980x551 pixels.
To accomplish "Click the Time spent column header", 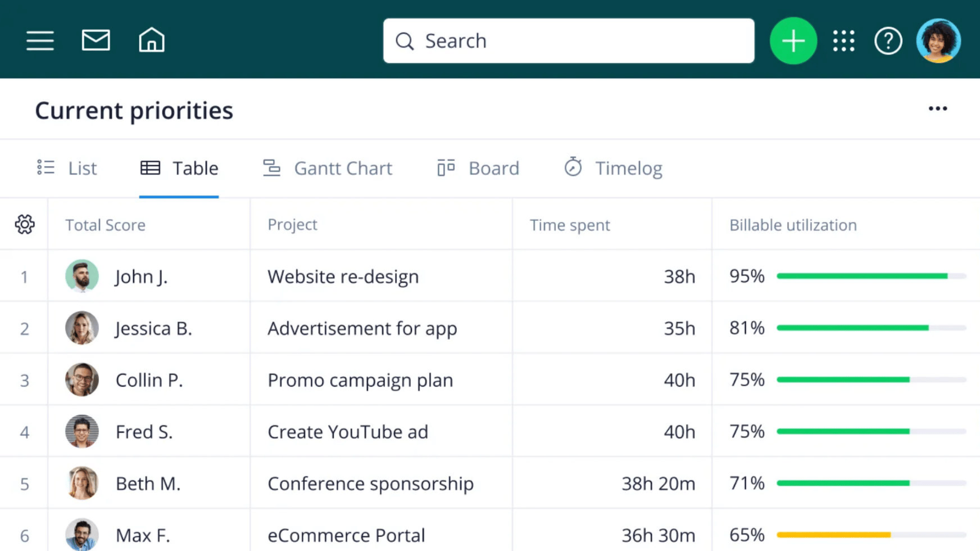I will click(570, 225).
